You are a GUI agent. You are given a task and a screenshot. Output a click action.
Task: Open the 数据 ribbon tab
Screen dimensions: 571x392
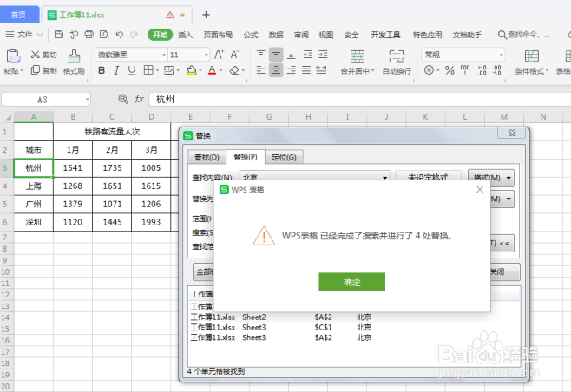point(276,35)
